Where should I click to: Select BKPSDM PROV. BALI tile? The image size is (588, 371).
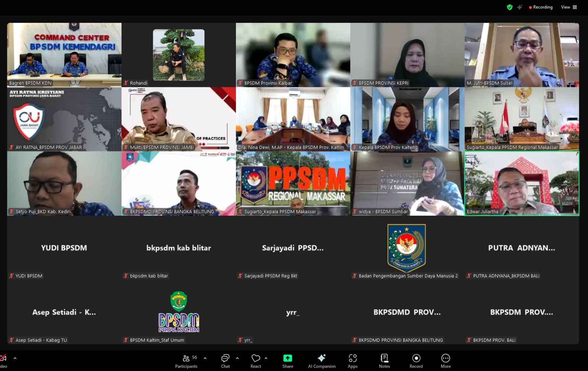point(522,312)
